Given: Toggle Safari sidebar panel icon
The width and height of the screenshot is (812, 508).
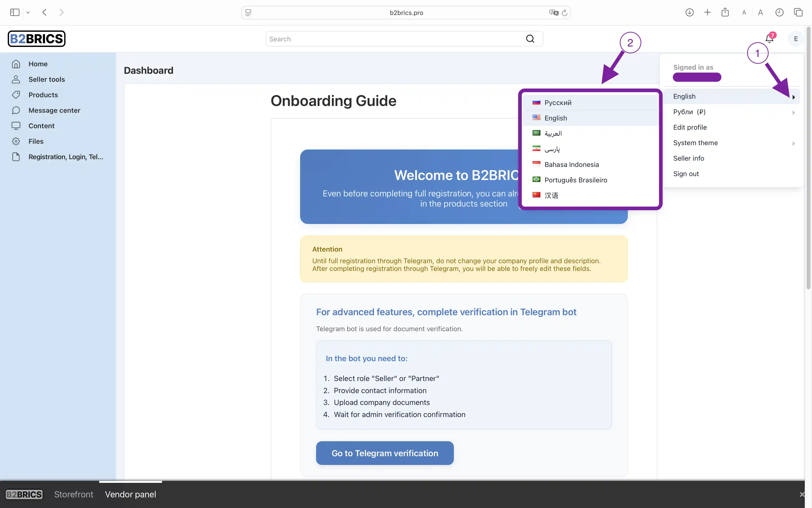Looking at the screenshot, I should [x=15, y=12].
